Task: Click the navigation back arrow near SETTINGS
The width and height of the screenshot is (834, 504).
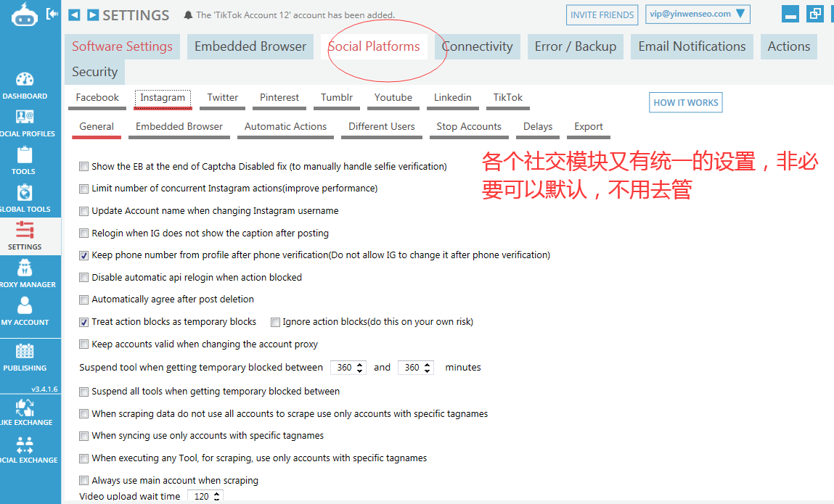Action: tap(75, 15)
